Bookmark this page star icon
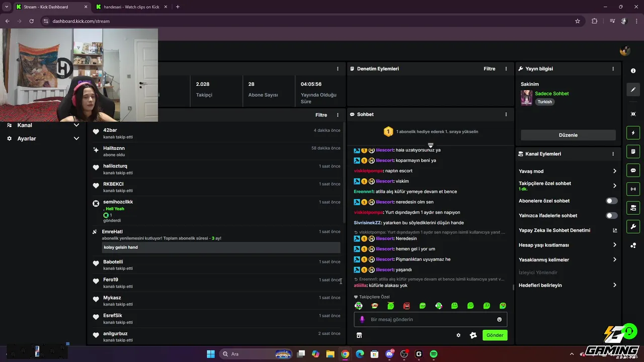 click(x=578, y=21)
